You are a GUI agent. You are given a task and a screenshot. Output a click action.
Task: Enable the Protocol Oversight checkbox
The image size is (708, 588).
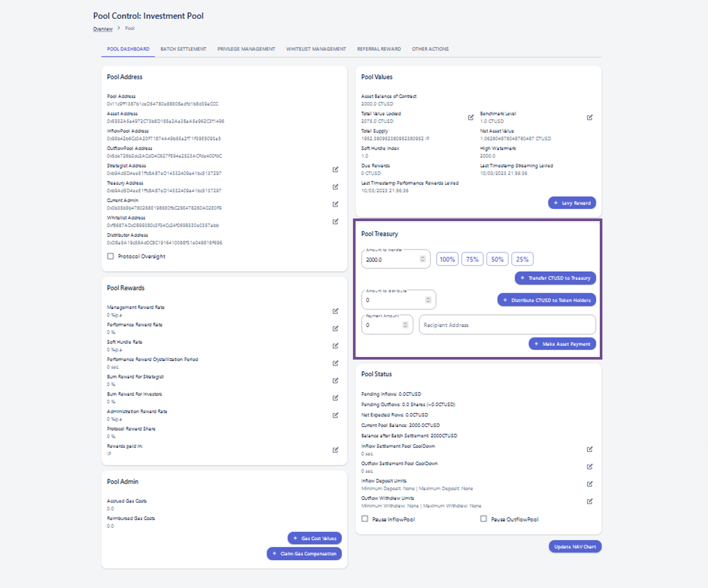click(x=110, y=256)
